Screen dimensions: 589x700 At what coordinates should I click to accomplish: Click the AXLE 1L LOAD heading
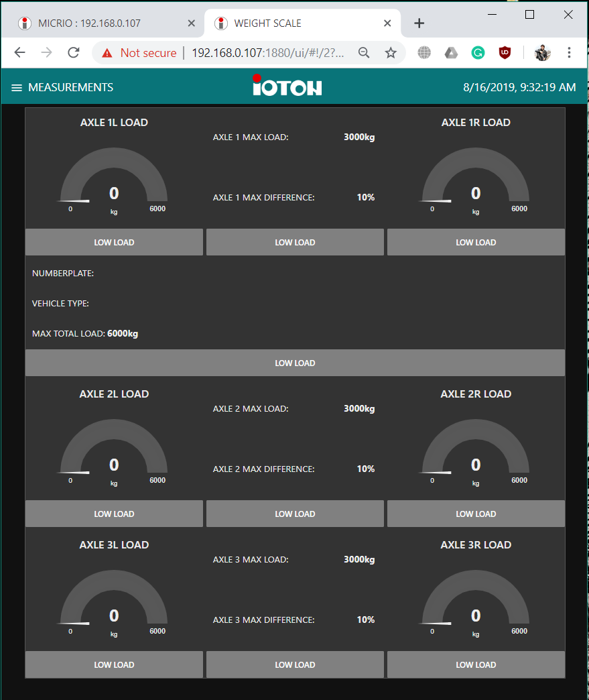point(114,122)
